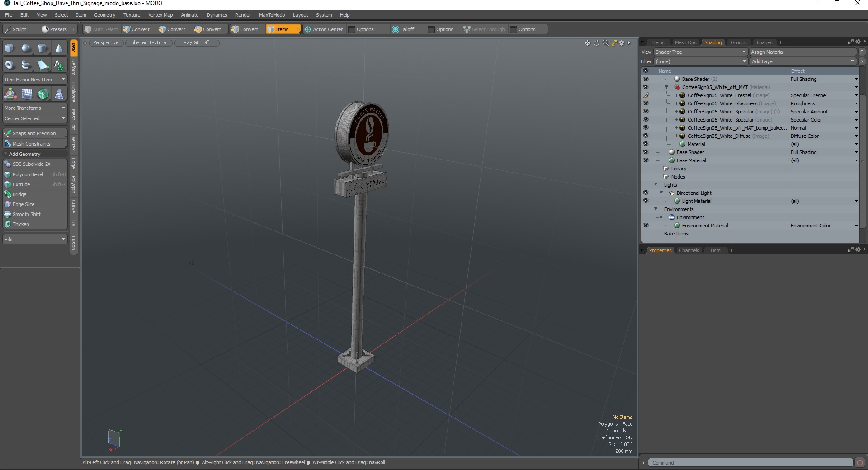Click Edge Slice tool
The height and width of the screenshot is (470, 868).
pos(35,204)
